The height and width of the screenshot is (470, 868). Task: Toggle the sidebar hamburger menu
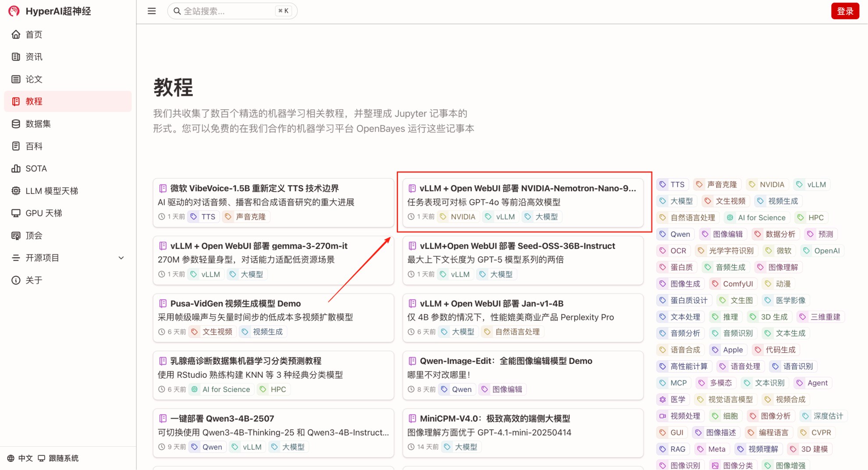(152, 11)
